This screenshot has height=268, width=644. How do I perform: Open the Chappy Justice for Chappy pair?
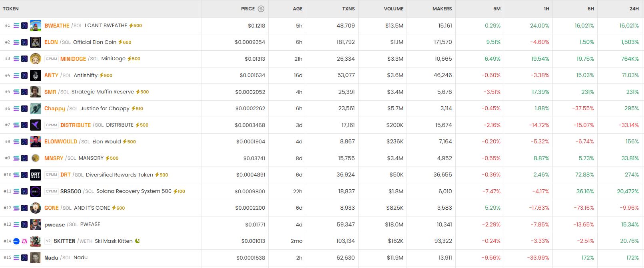pyautogui.click(x=87, y=108)
